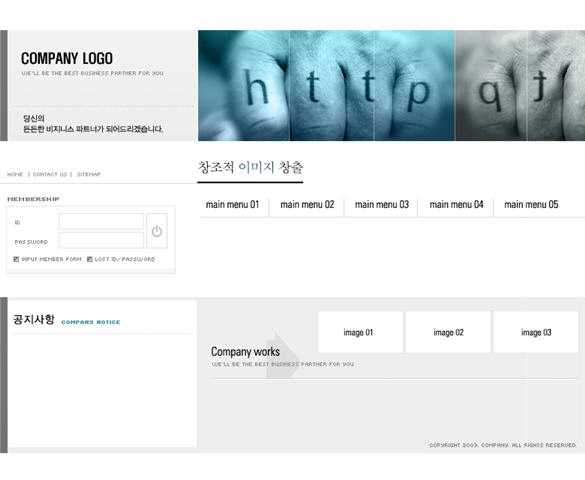Screen dimensions: 585x480
Task: Open main menu 02
Action: 307,204
